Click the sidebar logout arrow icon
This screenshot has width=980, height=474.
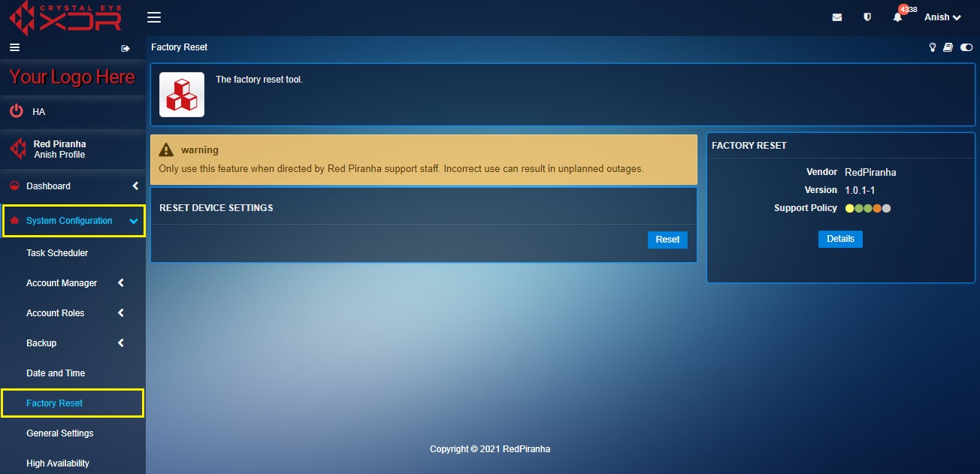[126, 48]
